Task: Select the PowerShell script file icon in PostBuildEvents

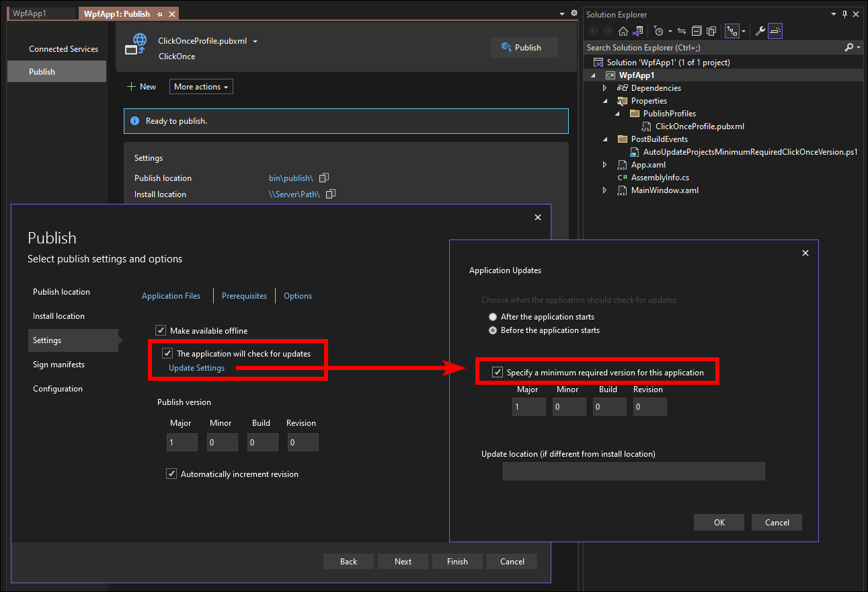Action: [634, 152]
